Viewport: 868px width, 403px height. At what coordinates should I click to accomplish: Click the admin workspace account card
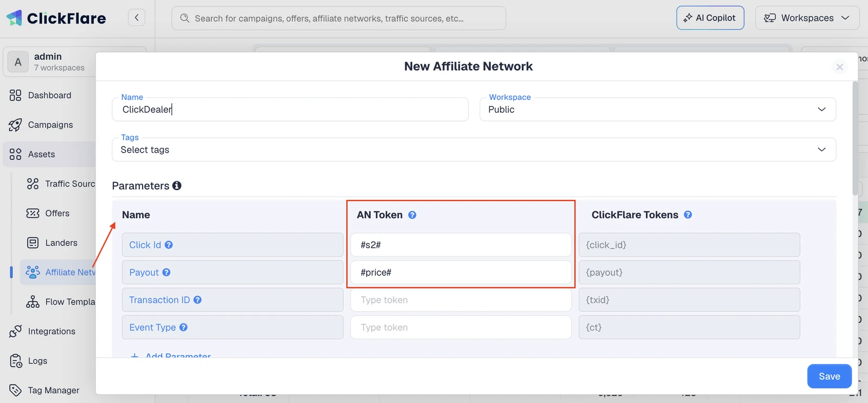click(50, 62)
